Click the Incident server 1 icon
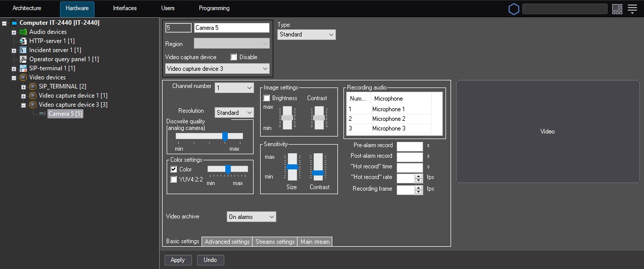This screenshot has height=269, width=644. (23, 50)
